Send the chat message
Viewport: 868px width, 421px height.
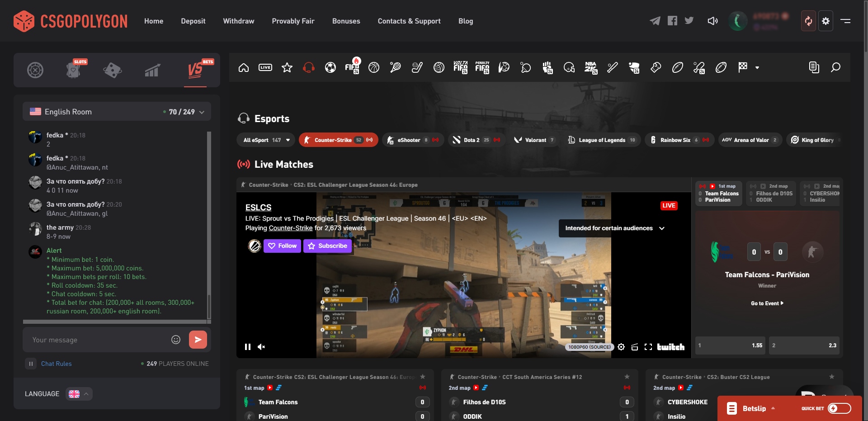198,340
